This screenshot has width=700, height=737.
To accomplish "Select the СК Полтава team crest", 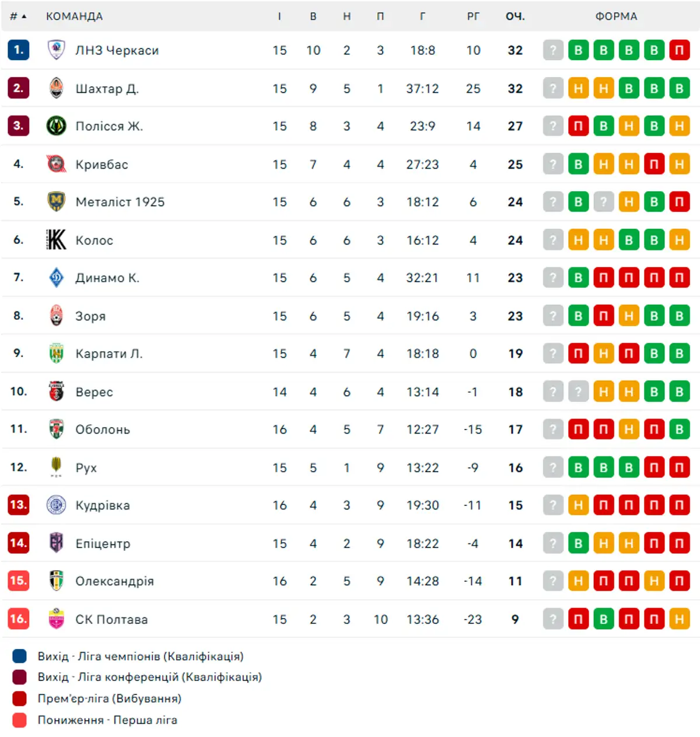I will 56,619.
